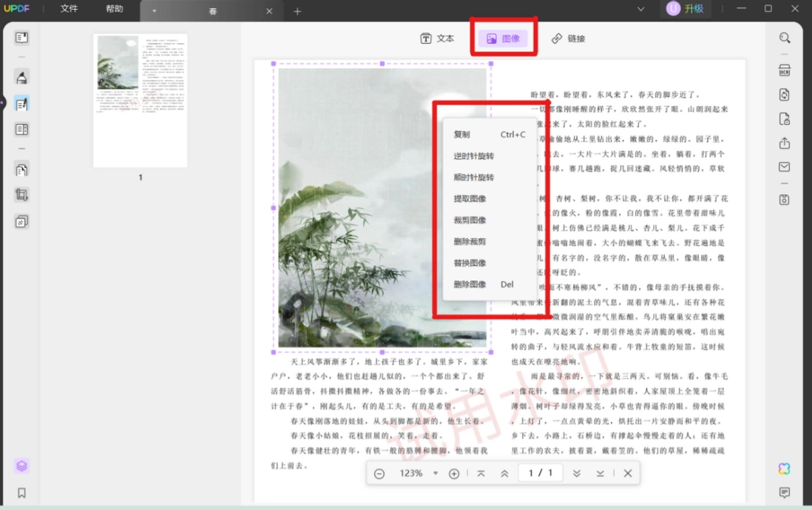Open the bookmark panel icon
Screen dimensions: 812x510
pyautogui.click(x=21, y=492)
